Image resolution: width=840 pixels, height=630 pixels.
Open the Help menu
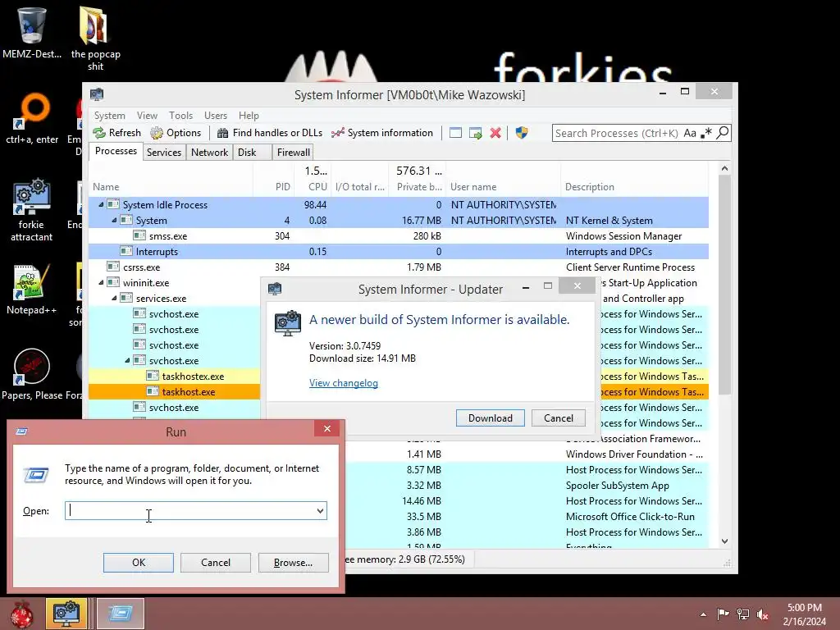(x=249, y=116)
